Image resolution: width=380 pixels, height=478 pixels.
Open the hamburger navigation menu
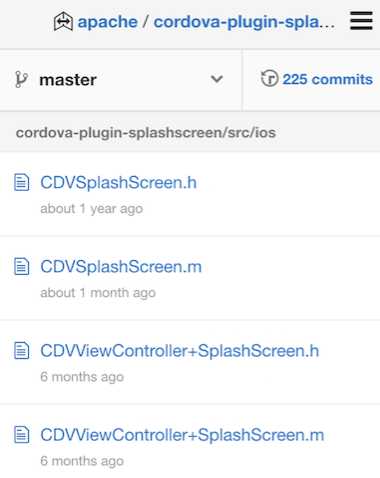pos(361,21)
